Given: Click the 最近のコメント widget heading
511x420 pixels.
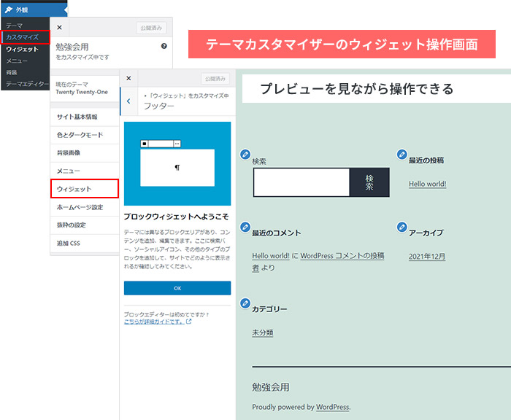Looking at the screenshot, I should (x=277, y=233).
